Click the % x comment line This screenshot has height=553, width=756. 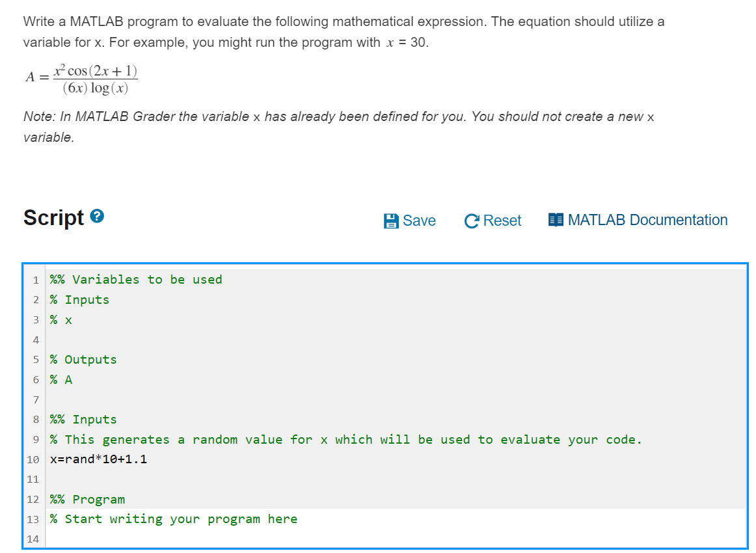click(61, 319)
